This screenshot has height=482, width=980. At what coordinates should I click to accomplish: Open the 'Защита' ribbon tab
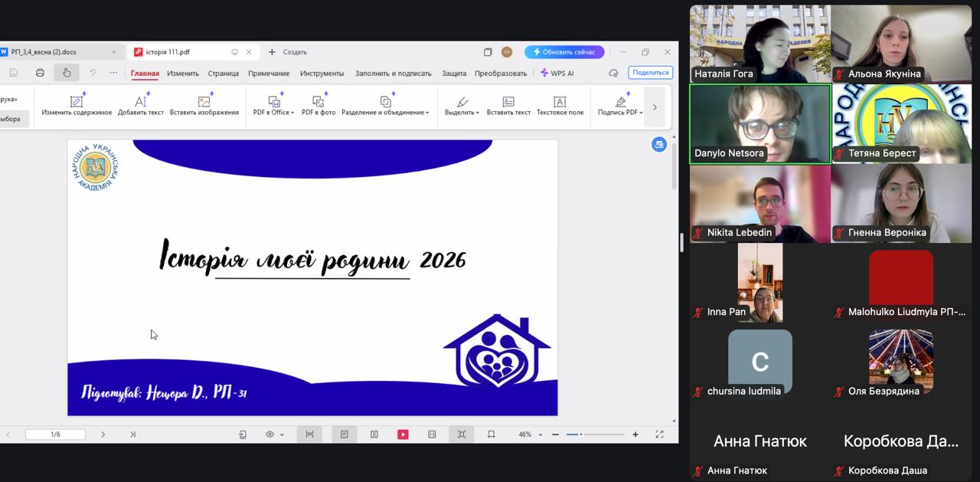454,74
